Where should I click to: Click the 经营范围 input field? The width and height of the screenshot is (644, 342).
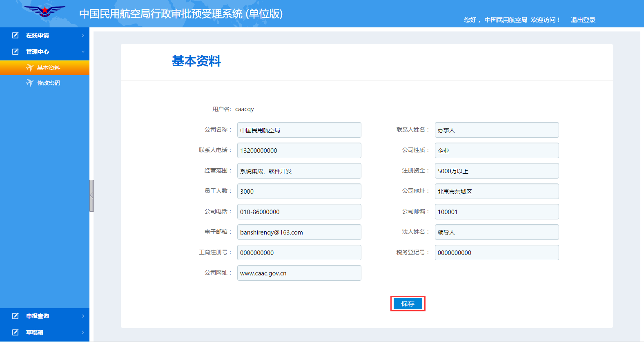tap(299, 171)
